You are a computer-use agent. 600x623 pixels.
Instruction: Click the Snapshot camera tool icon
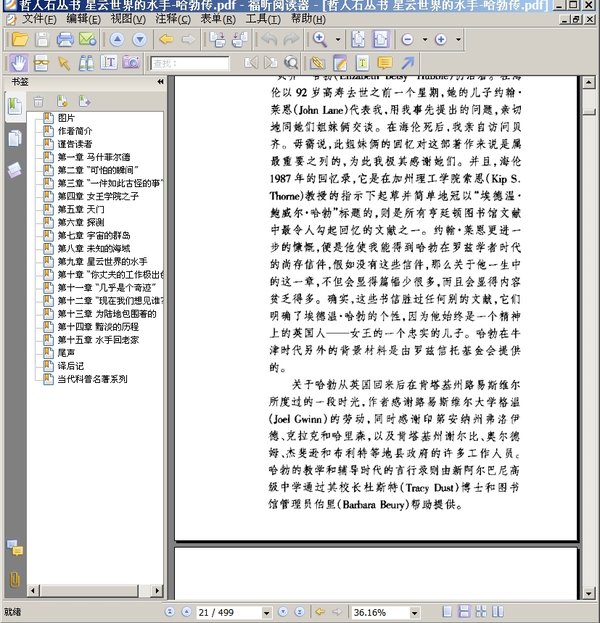tap(131, 63)
